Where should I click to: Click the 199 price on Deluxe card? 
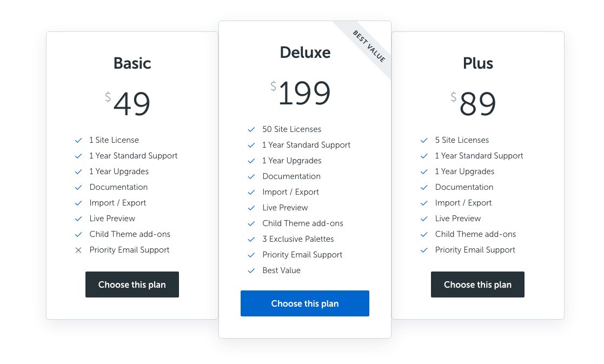click(x=304, y=93)
